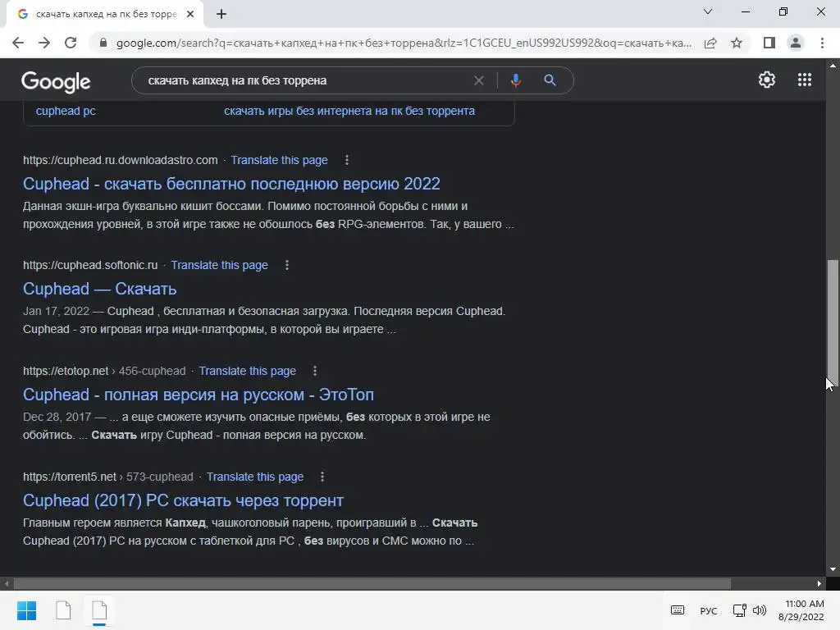Click the cuphead.ru.downloadastro.com URL text
Viewport: 840px width, 630px height.
point(120,160)
